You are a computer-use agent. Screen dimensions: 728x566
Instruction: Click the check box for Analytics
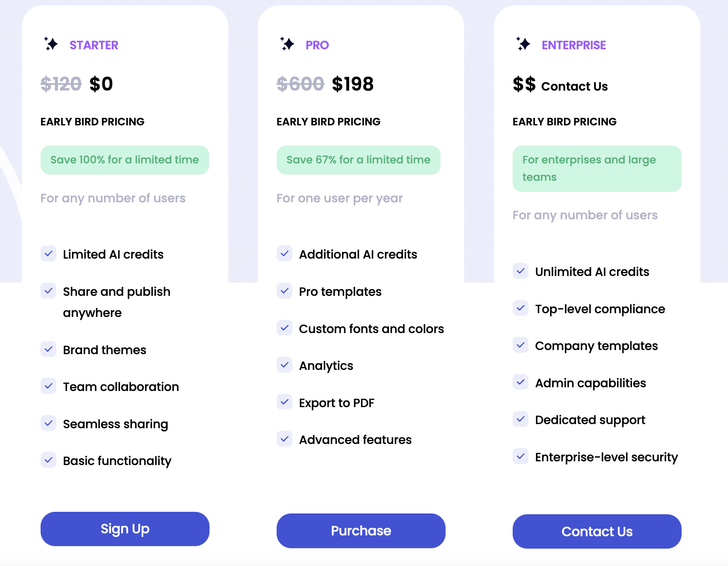pyautogui.click(x=284, y=365)
